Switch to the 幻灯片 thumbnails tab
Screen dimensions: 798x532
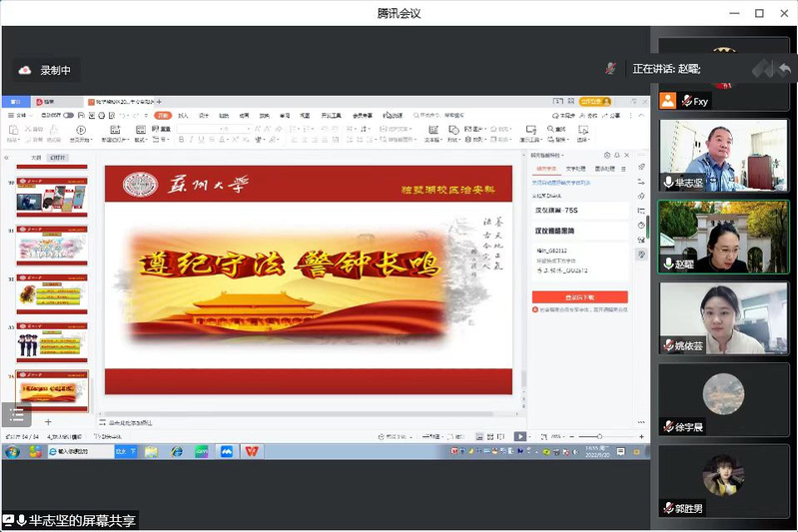click(x=59, y=157)
